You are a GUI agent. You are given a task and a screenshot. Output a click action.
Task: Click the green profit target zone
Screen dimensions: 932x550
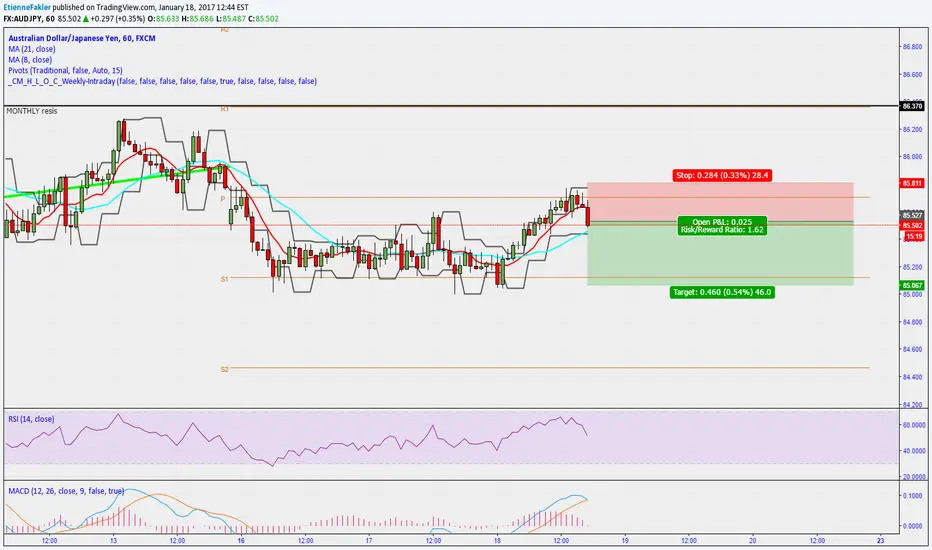720,254
